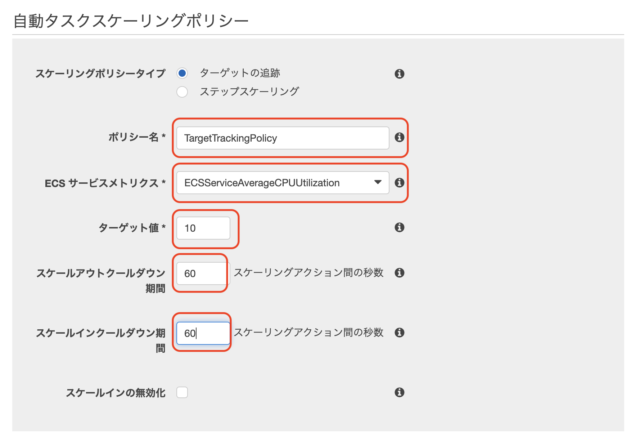The image size is (640, 441).
Task: Click info icon for scale-in cooldown period
Action: [x=399, y=332]
